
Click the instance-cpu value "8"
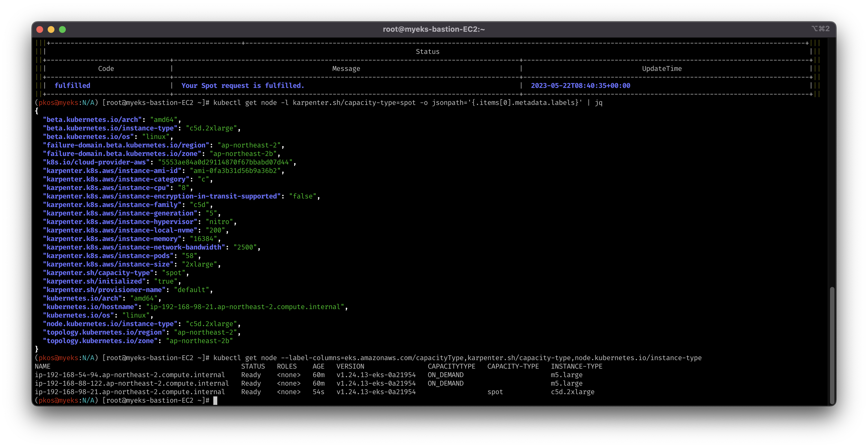tap(184, 188)
